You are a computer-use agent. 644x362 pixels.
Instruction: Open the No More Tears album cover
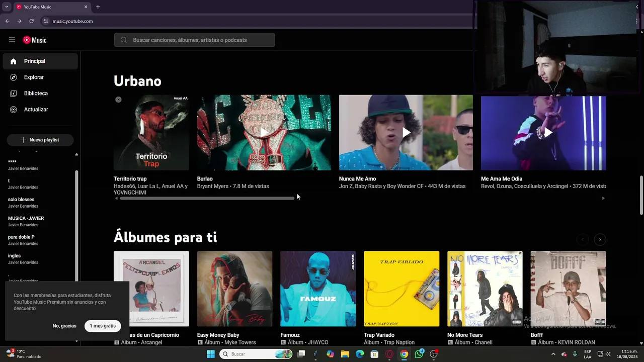(485, 289)
